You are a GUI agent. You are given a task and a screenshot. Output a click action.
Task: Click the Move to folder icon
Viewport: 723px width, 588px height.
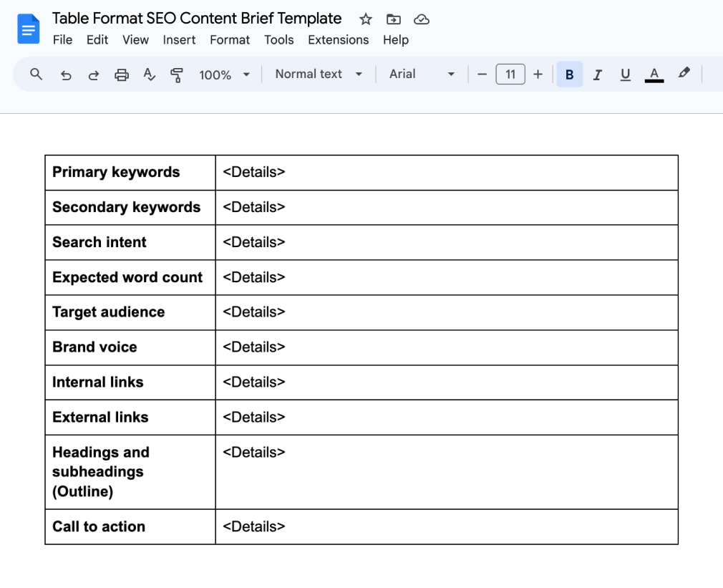click(393, 19)
